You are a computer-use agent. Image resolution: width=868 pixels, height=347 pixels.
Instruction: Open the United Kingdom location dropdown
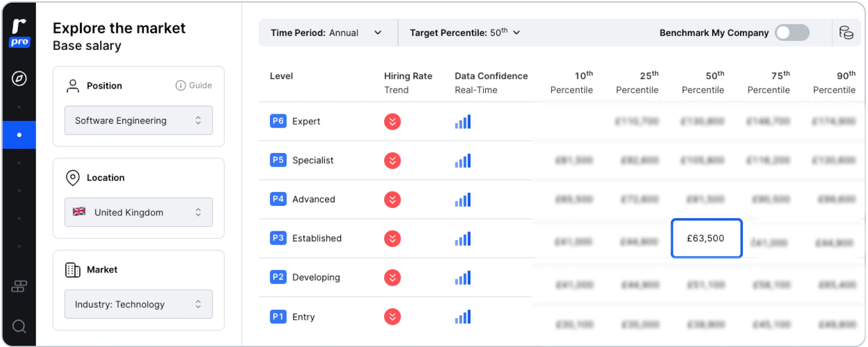[x=139, y=212]
